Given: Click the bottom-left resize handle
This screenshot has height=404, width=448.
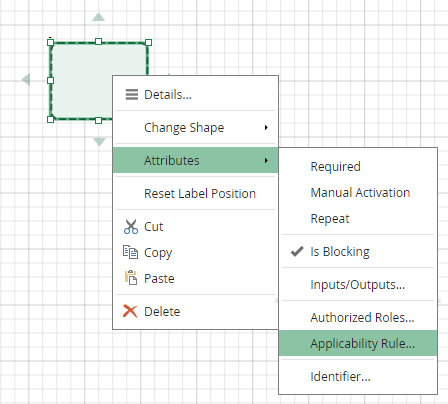Looking at the screenshot, I should click(x=50, y=119).
